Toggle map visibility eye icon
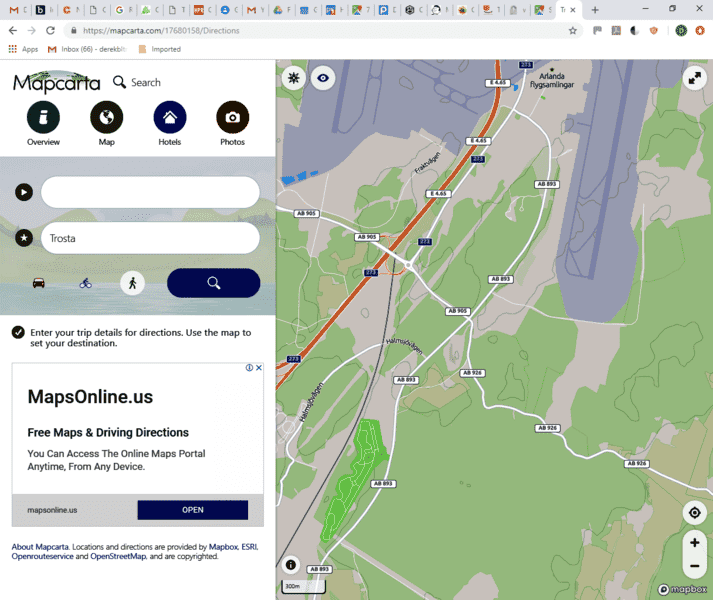713x600 pixels. pyautogui.click(x=322, y=78)
